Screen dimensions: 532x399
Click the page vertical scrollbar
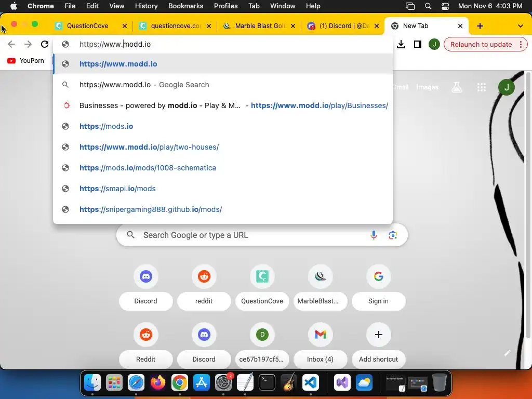(x=528, y=205)
